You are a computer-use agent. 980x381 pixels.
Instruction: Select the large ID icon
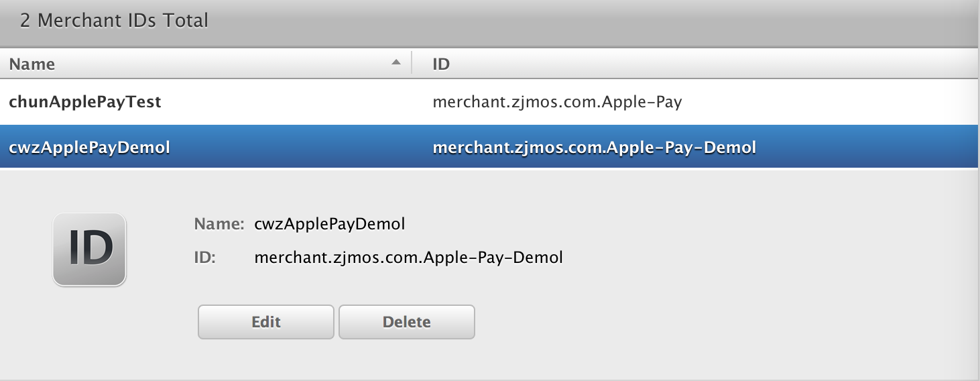(x=90, y=250)
